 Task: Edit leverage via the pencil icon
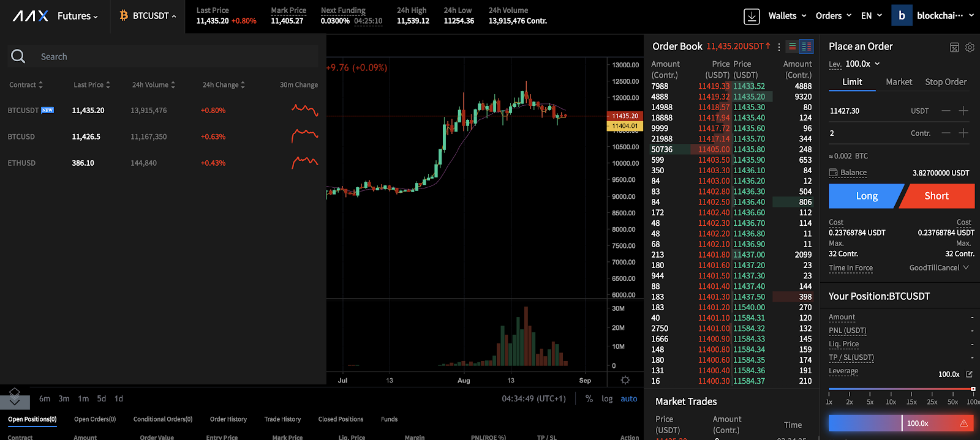[x=969, y=374]
